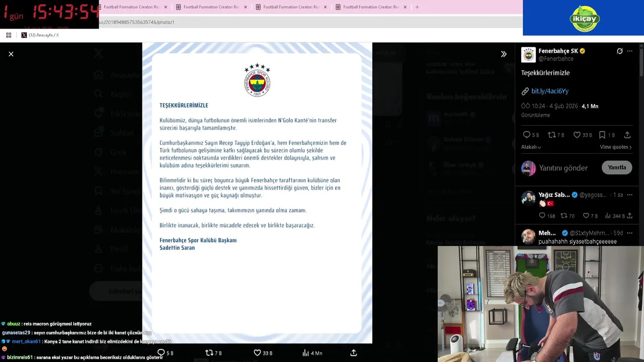The image size is (644, 362).
Task: Open the bit.ly/4aci6Yy link
Action: point(550,91)
